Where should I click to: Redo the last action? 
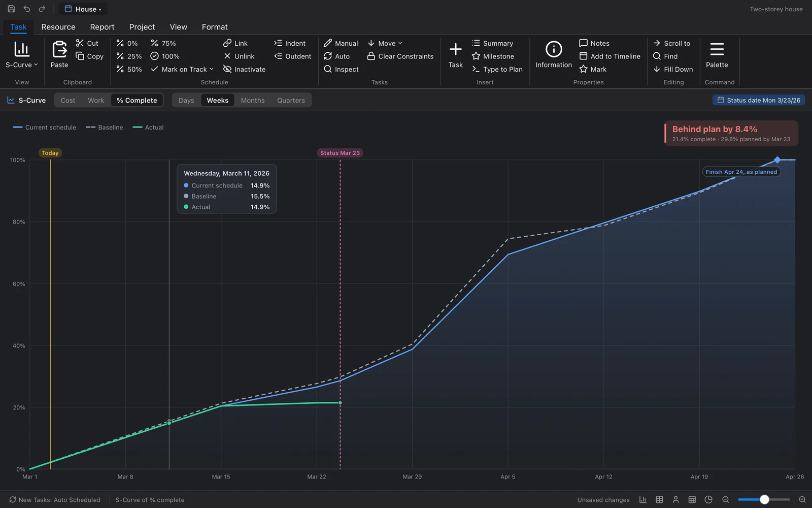[x=42, y=9]
